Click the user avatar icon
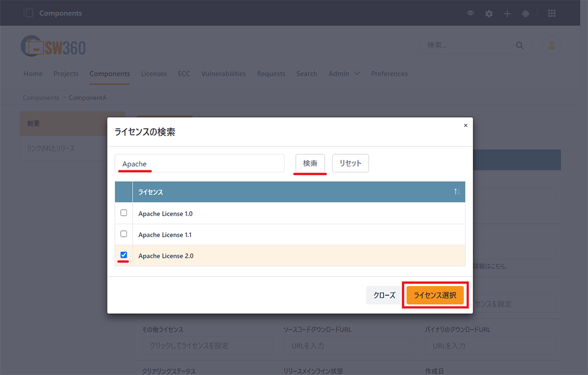The image size is (588, 375). [x=551, y=45]
